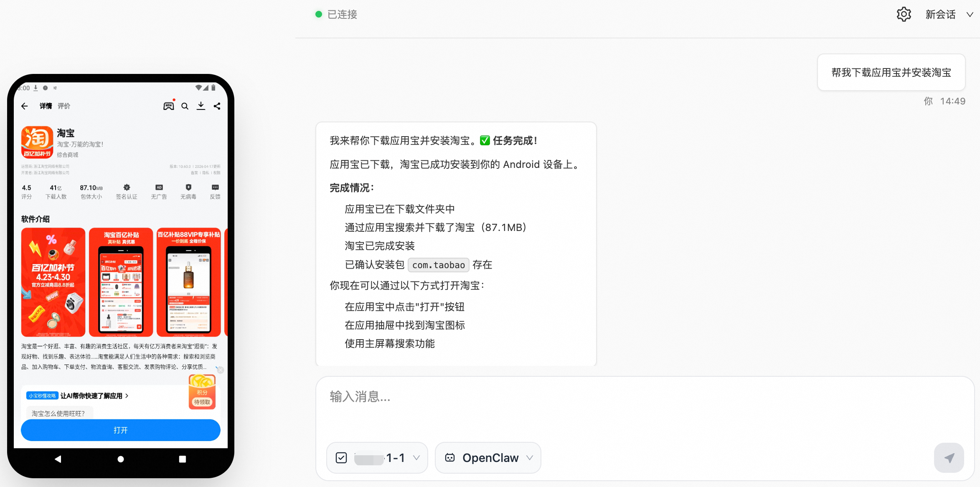This screenshot has height=487, width=980.
Task: Expand the chevron next to 新会话
Action: pyautogui.click(x=970, y=15)
